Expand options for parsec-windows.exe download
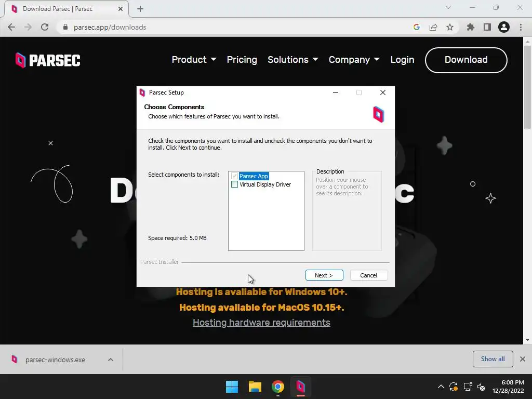The height and width of the screenshot is (399, 532). pyautogui.click(x=111, y=360)
